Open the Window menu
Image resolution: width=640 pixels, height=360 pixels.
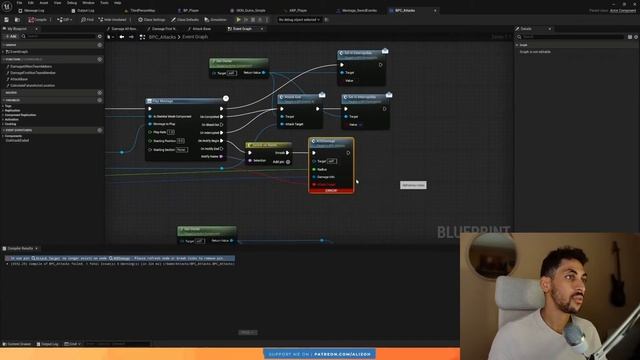click(x=88, y=3)
